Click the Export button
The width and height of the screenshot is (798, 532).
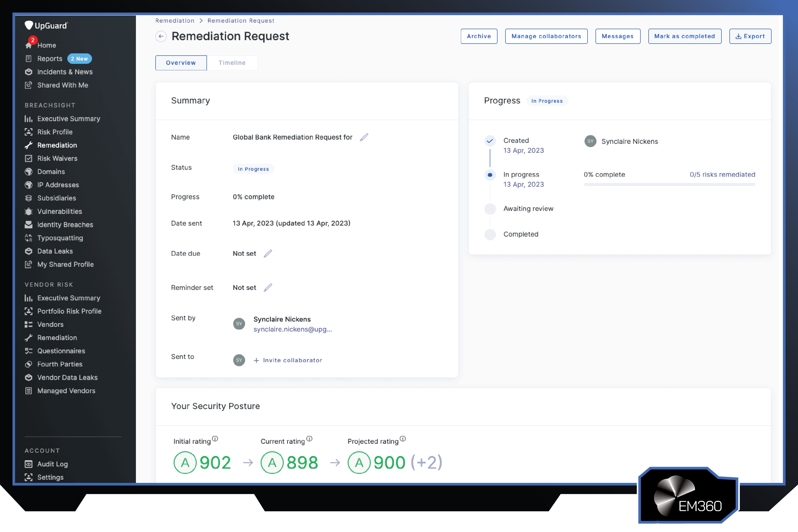pyautogui.click(x=750, y=36)
